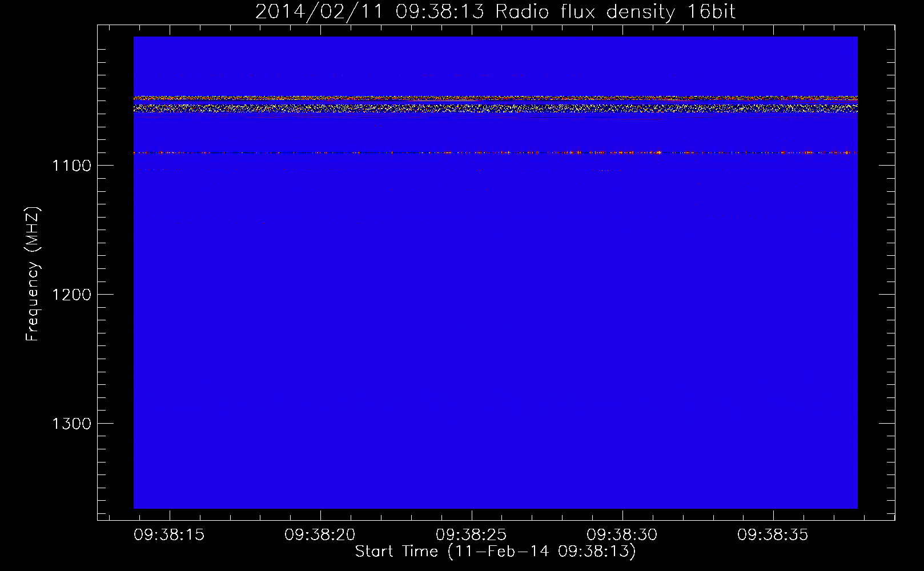Viewport: 924px width, 571px height.
Task: Click the right axis major tick opposite 1300
Action: tap(887, 423)
